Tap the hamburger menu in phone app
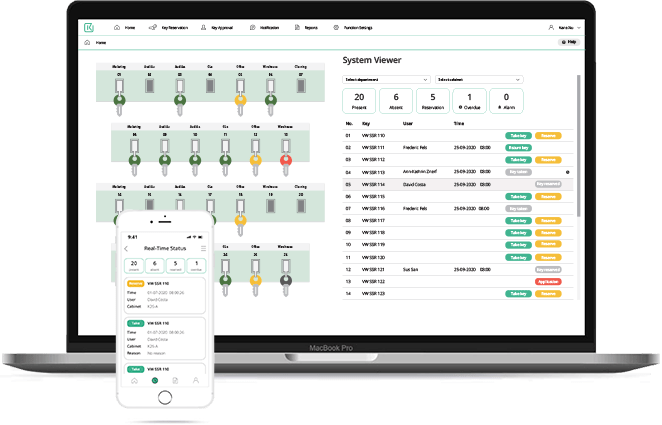The width and height of the screenshot is (662, 425). 203,249
